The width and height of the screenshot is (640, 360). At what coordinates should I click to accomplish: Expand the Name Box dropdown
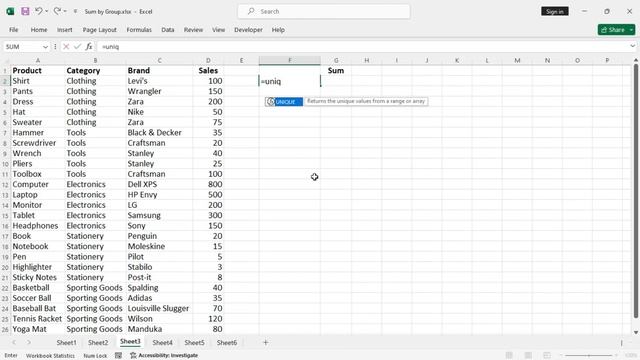click(45, 47)
